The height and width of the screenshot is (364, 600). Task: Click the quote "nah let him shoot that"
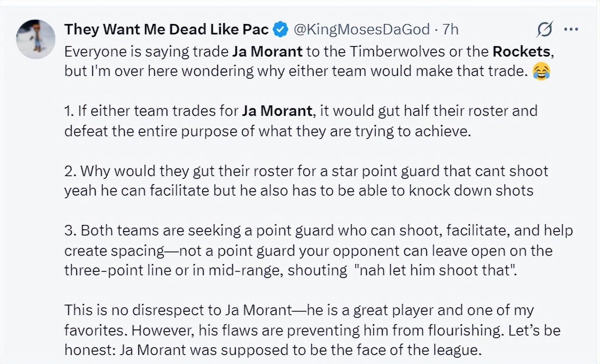coord(435,270)
